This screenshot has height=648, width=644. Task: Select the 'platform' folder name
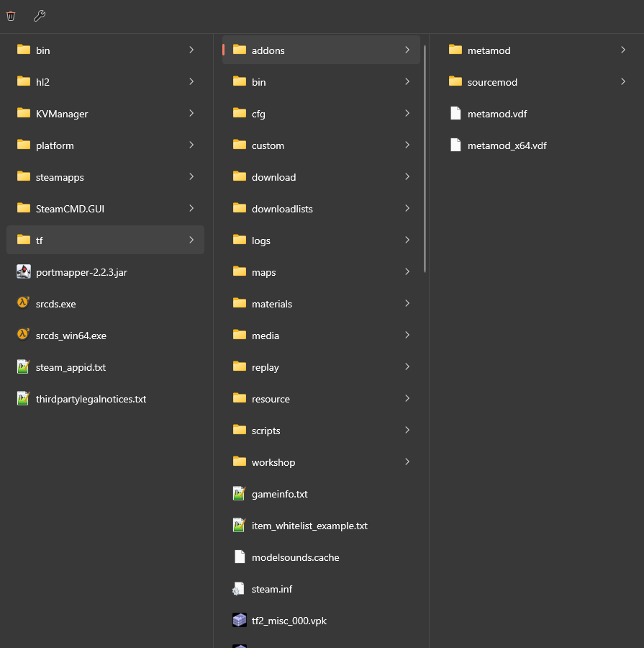[x=55, y=145]
